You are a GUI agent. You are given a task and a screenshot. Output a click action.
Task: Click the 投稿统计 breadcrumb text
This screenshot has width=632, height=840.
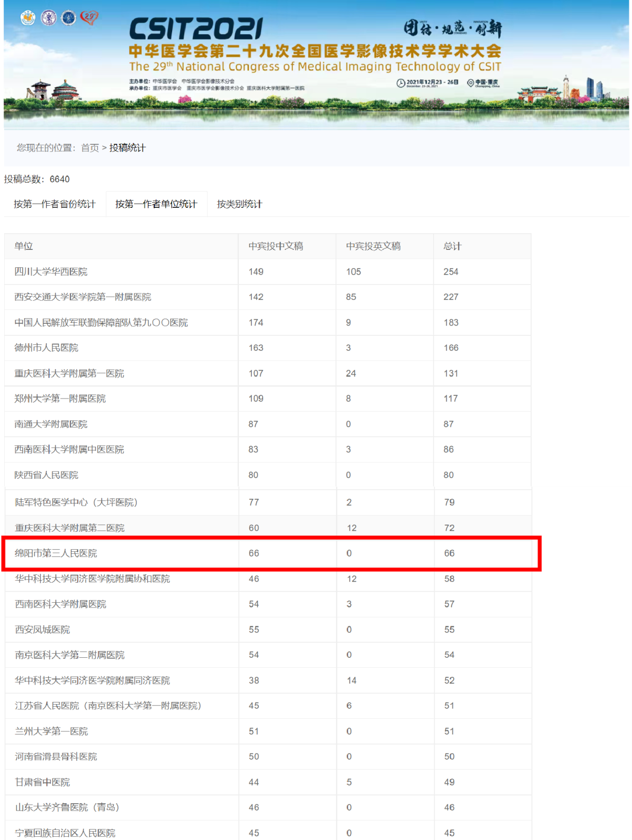pyautogui.click(x=128, y=148)
